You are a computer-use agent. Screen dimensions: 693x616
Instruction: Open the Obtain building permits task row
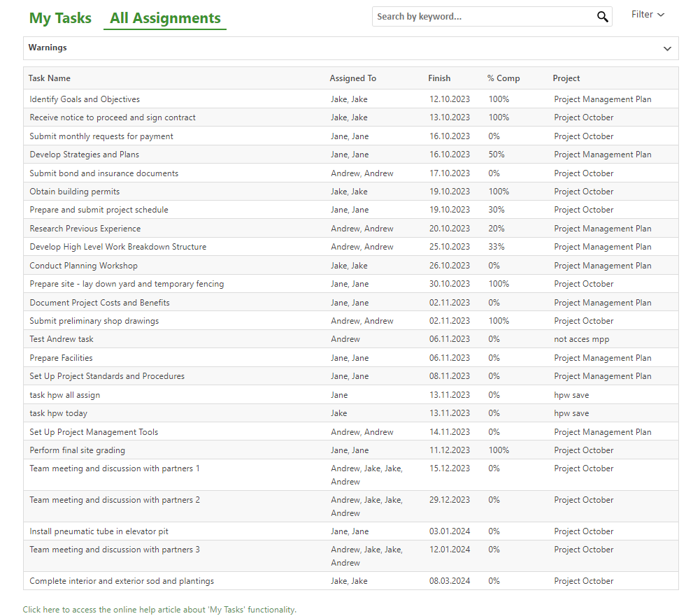click(x=75, y=192)
